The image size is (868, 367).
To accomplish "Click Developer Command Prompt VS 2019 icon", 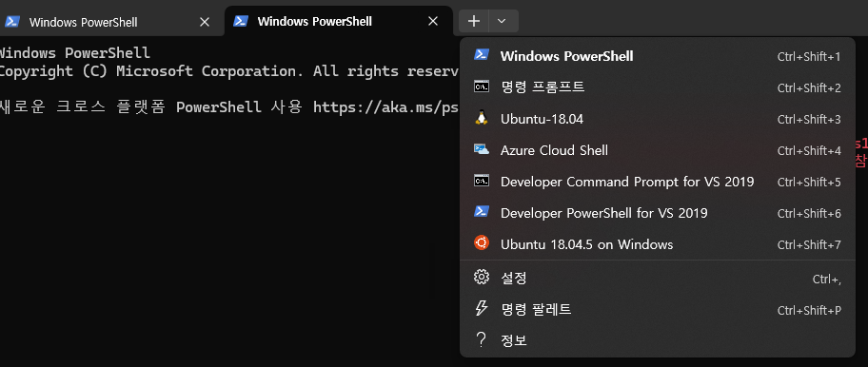I will pyautogui.click(x=481, y=181).
